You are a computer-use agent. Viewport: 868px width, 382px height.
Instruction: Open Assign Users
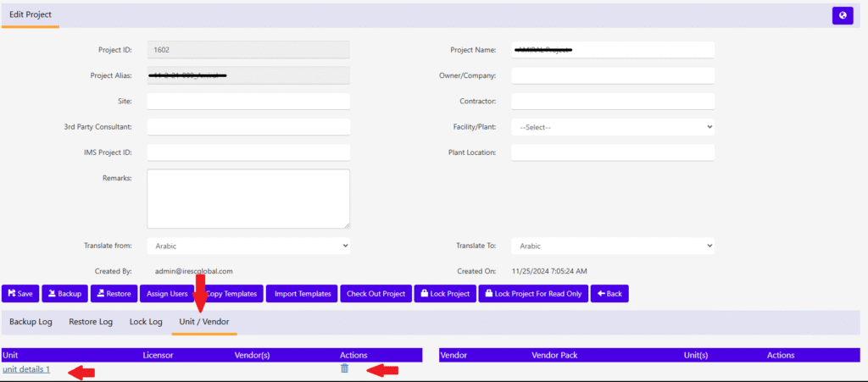coord(166,293)
